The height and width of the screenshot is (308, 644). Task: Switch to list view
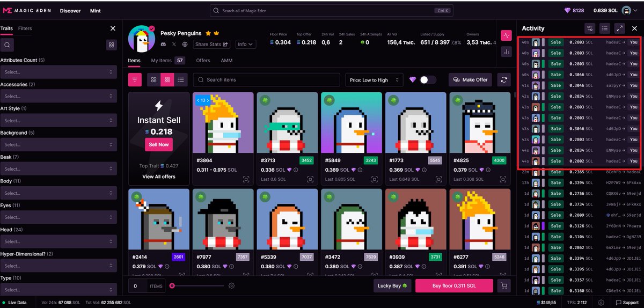point(181,79)
